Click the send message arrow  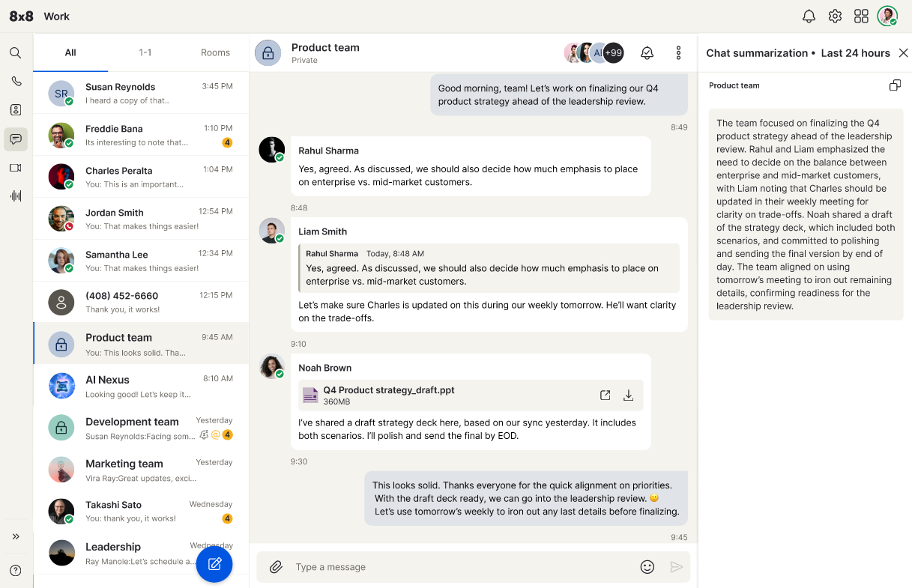676,567
